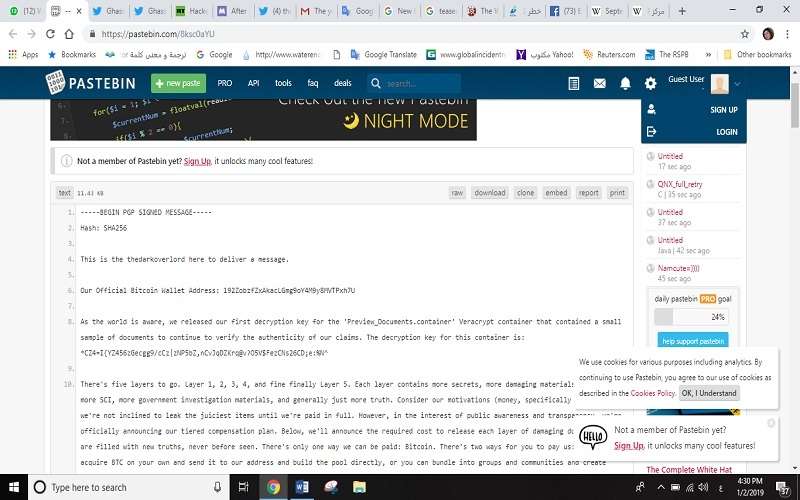This screenshot has height=500, width=800.
Task: Open Word from the taskbar
Action: (302, 487)
